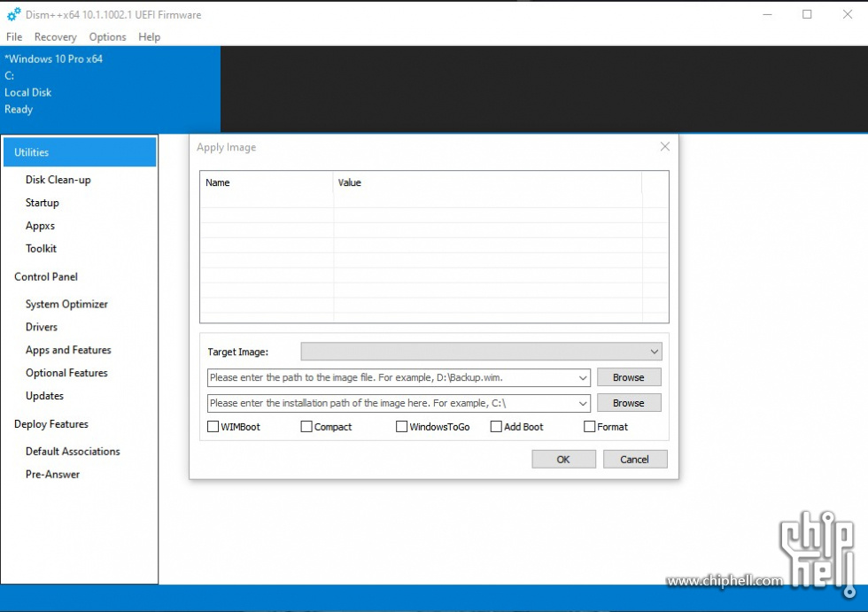Open the Options menu
The height and width of the screenshot is (612, 868).
coord(107,37)
